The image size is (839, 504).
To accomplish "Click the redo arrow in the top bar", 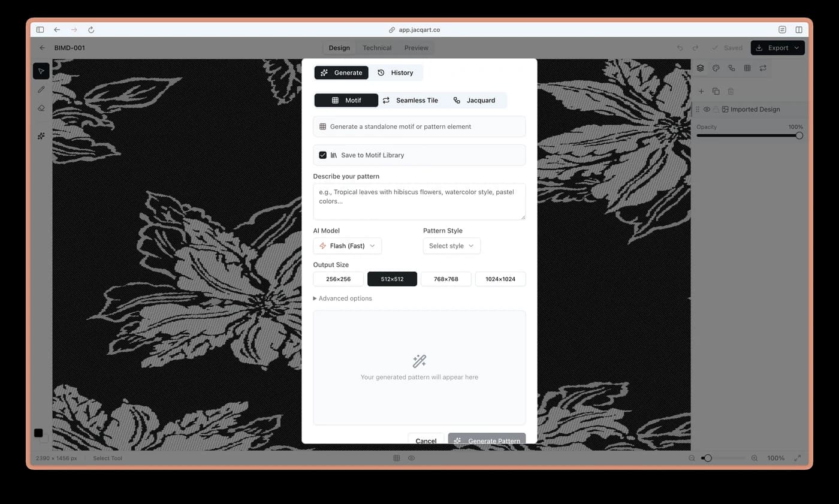I will 695,48.
